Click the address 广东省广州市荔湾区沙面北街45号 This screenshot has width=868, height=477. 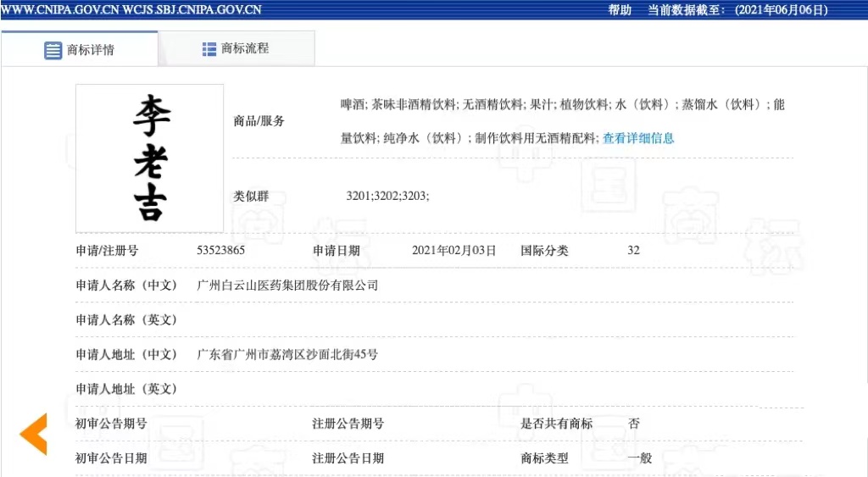pos(287,355)
